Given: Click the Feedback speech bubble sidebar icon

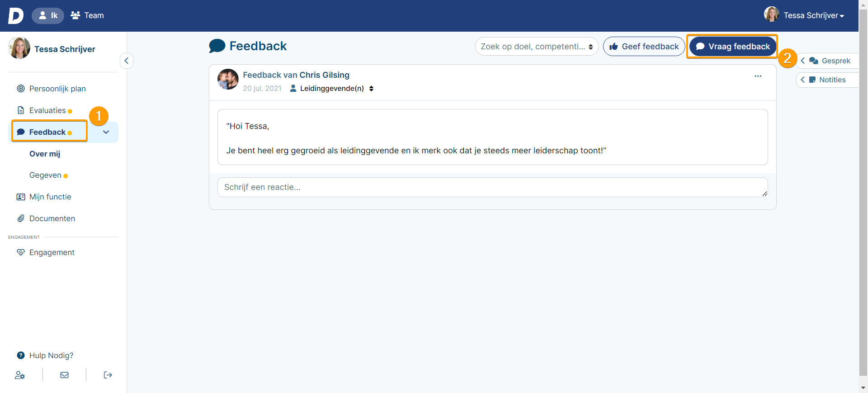Looking at the screenshot, I should click(x=21, y=132).
